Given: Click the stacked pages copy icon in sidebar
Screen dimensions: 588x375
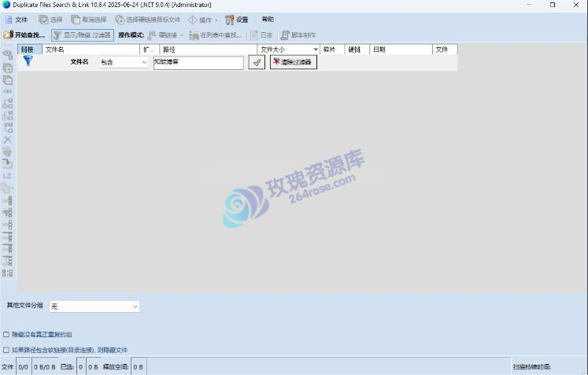Looking at the screenshot, I should pyautogui.click(x=6, y=189).
